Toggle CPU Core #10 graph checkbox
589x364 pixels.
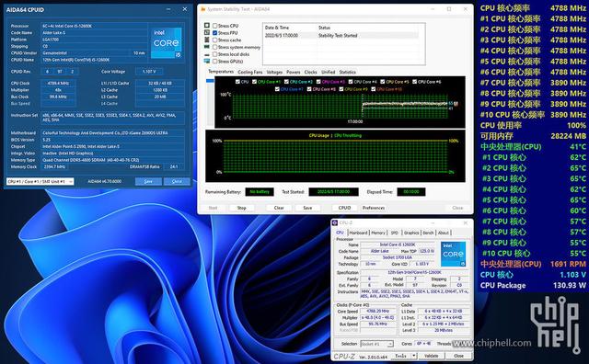click(374, 89)
